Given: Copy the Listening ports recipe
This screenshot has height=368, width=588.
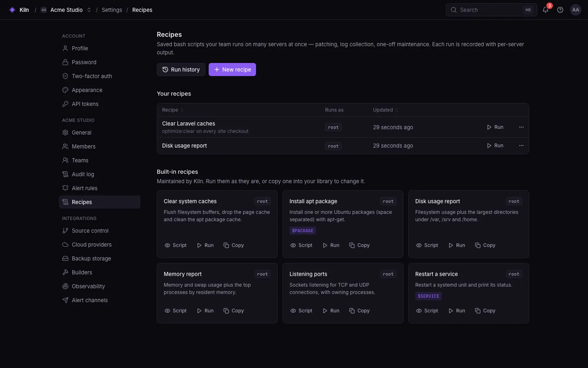Looking at the screenshot, I should [359, 311].
